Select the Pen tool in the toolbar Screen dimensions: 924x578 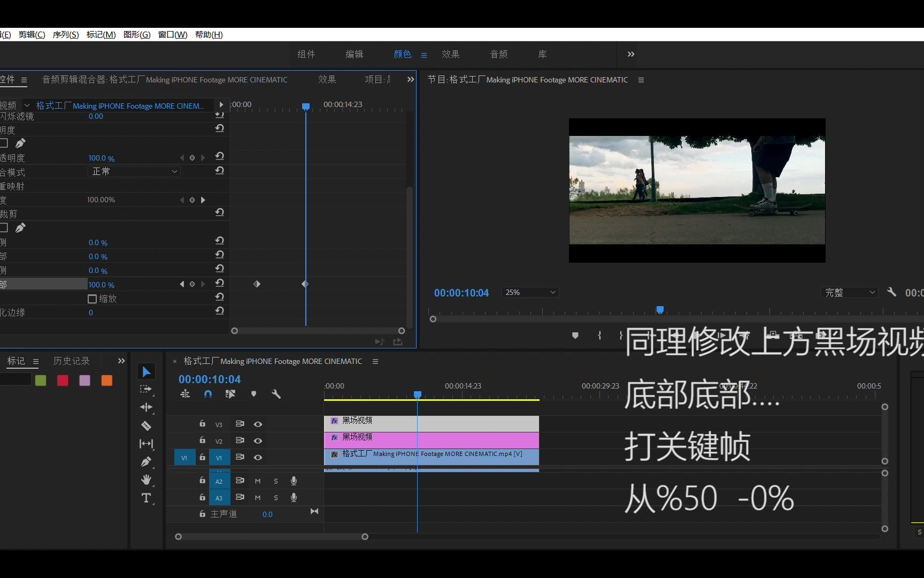tap(146, 461)
